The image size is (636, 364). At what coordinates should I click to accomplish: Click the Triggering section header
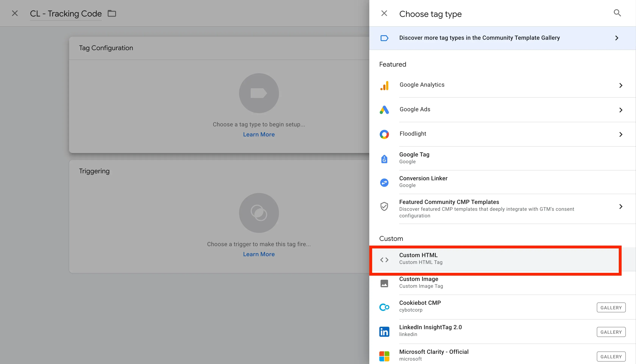point(94,171)
